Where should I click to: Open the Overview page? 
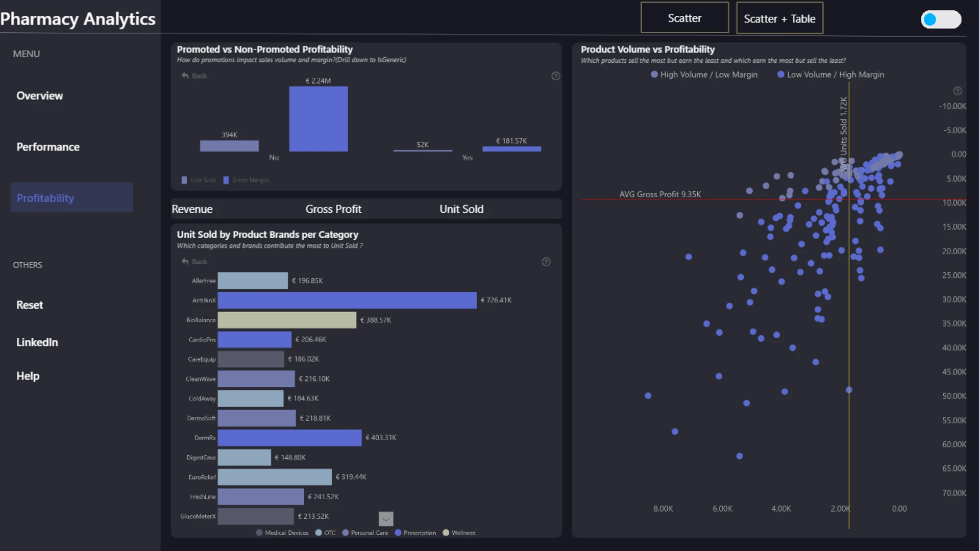40,96
